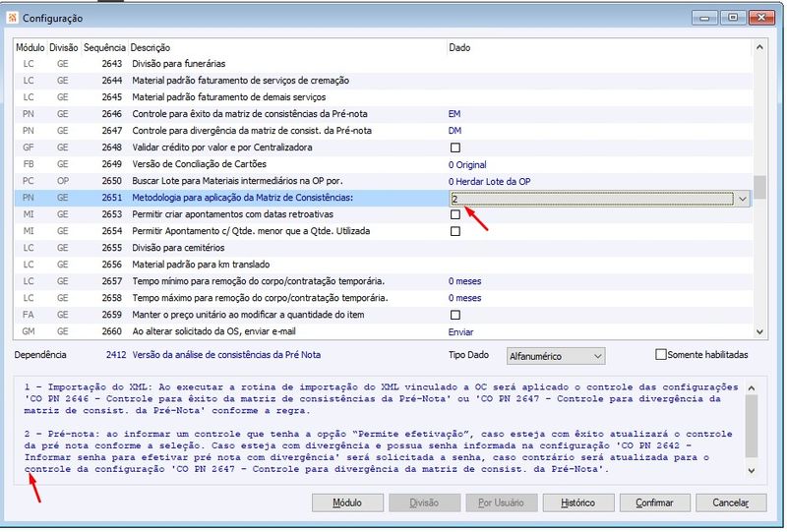787x532 pixels.
Task: Open the Tipo Dado Alfanumérico dropdown
Action: coord(556,356)
